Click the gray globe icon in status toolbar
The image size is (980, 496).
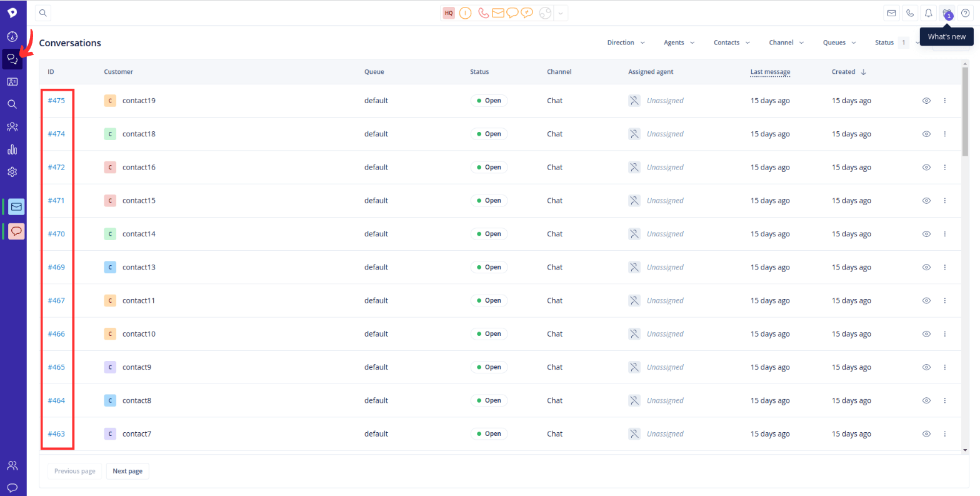545,13
